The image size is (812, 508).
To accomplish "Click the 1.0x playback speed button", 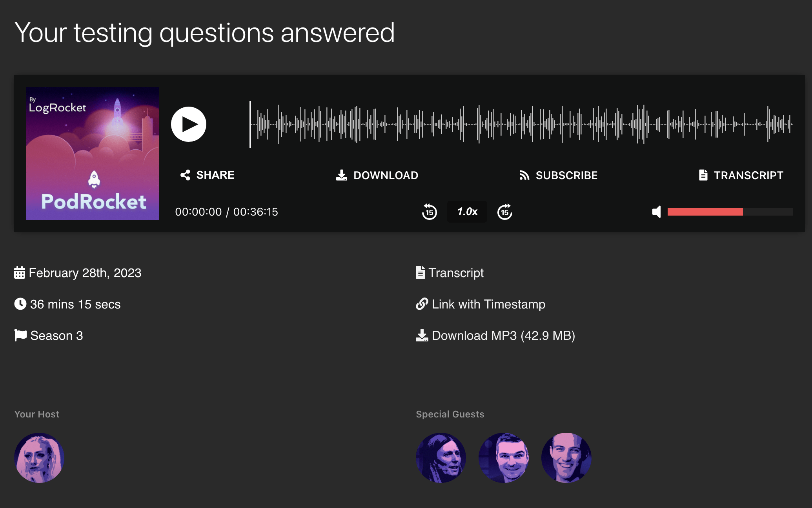I will 467,212.
